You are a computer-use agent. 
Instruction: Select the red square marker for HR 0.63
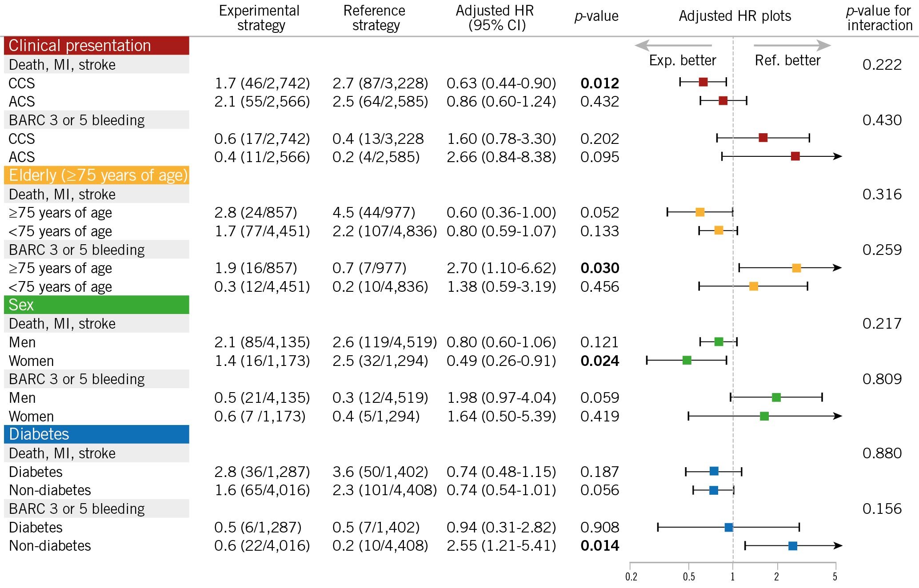click(x=703, y=82)
